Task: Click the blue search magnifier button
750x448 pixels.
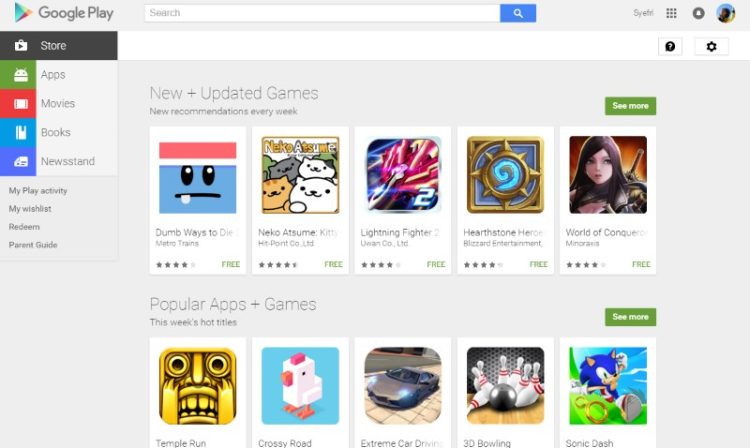Action: click(518, 13)
